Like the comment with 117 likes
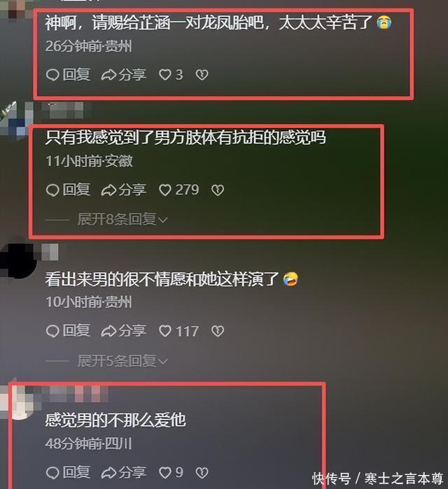The width and height of the screenshot is (448, 489). [x=178, y=331]
